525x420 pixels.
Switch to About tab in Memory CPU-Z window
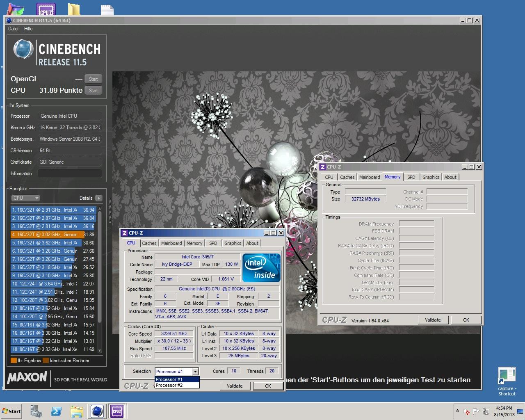coord(450,177)
